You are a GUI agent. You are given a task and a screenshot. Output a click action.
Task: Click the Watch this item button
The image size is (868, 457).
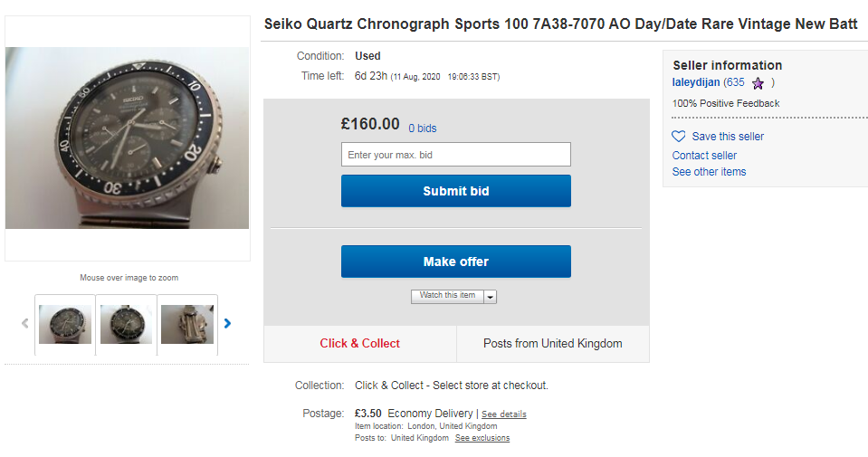click(x=447, y=296)
